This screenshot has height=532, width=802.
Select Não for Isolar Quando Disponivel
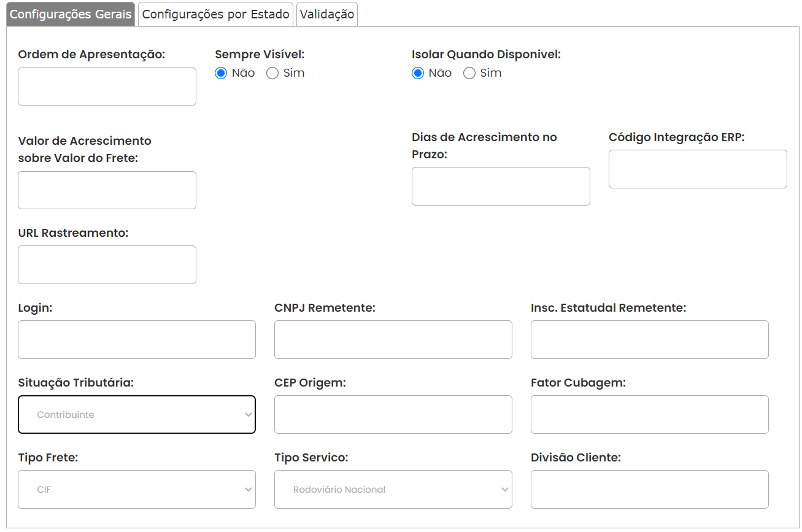(418, 73)
